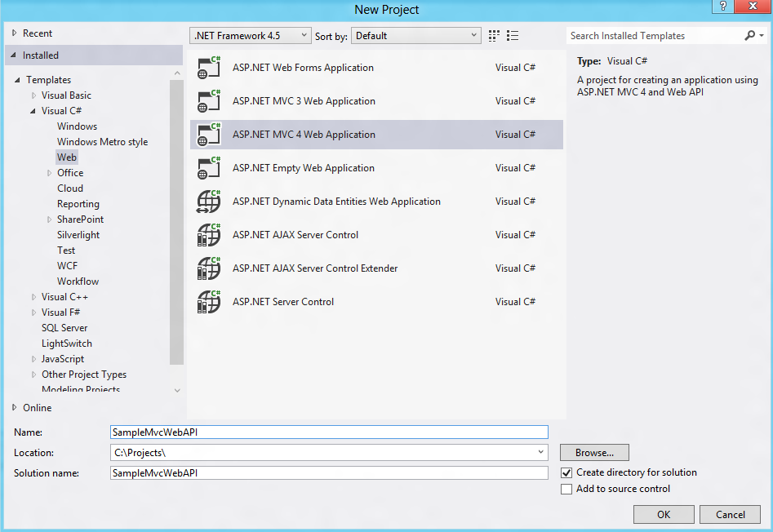Click the ASP.NET Server Control template icon

tap(208, 302)
